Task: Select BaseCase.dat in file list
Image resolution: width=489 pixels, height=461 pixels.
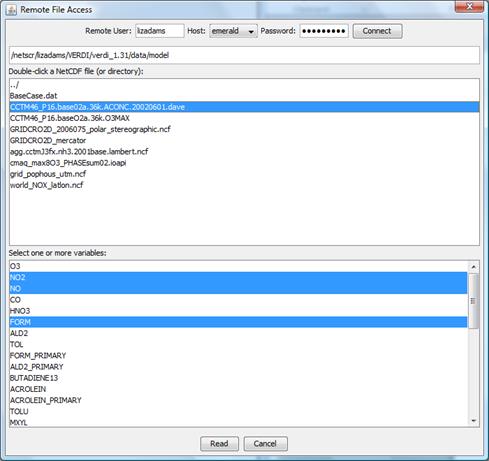Action: [244, 96]
